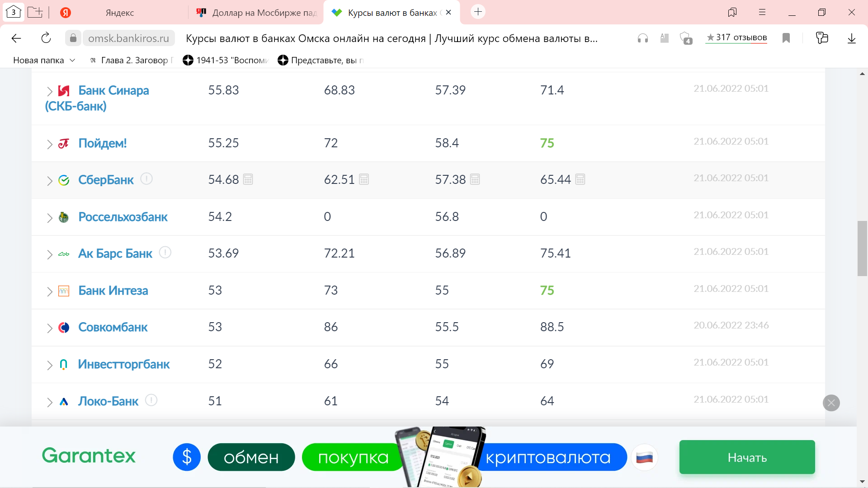Switch to the Яндекс tab
Image resolution: width=868 pixels, height=488 pixels.
click(x=120, y=13)
